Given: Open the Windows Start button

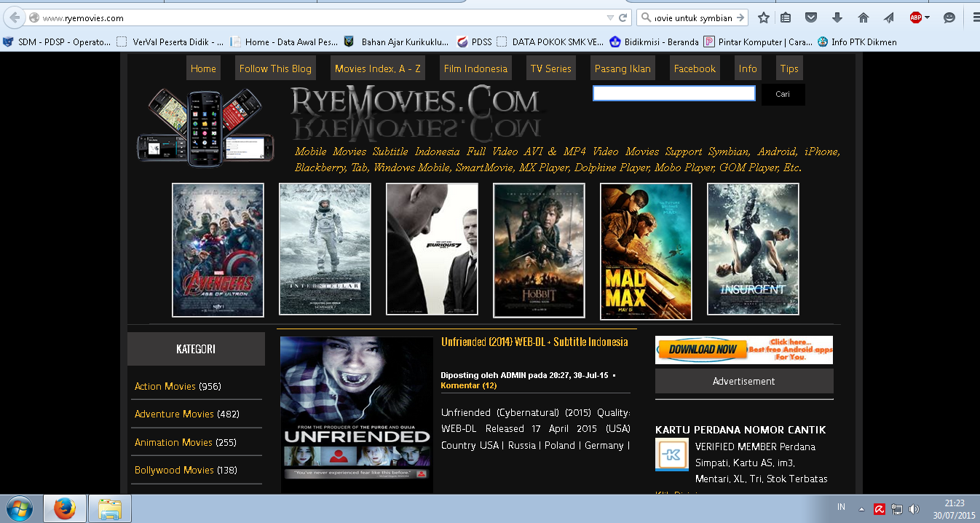Looking at the screenshot, I should coord(18,508).
